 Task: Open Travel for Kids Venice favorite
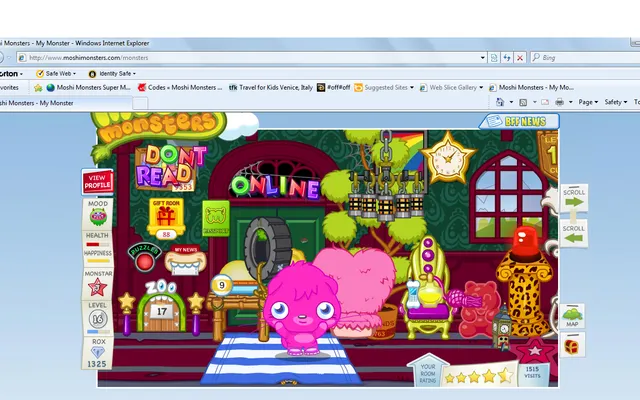pyautogui.click(x=271, y=87)
